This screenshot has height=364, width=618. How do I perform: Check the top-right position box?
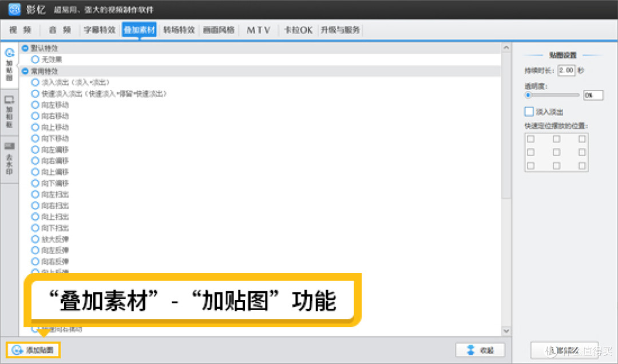582,139
